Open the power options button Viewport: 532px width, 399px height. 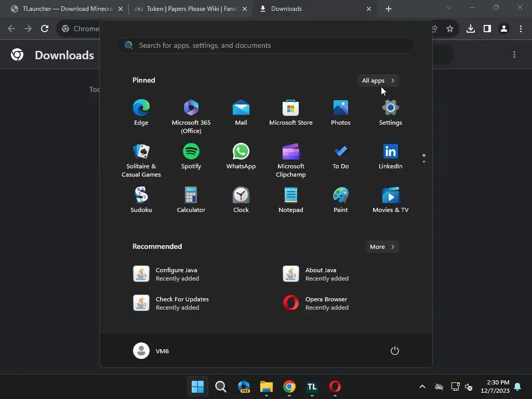point(395,351)
